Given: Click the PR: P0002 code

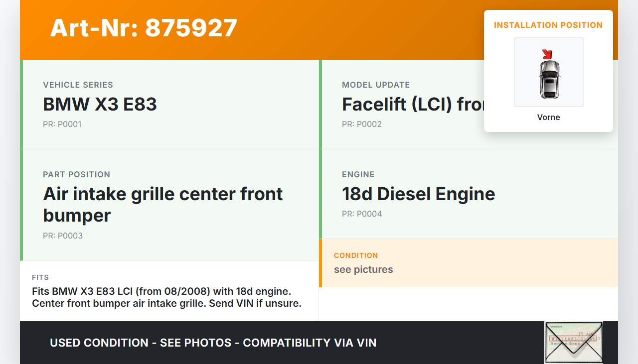Looking at the screenshot, I should point(361,124).
